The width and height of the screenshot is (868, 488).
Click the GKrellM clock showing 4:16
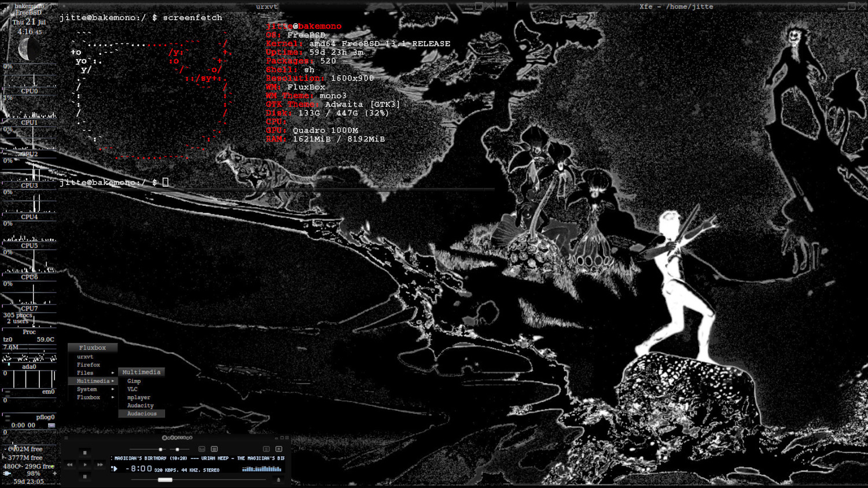(x=29, y=32)
